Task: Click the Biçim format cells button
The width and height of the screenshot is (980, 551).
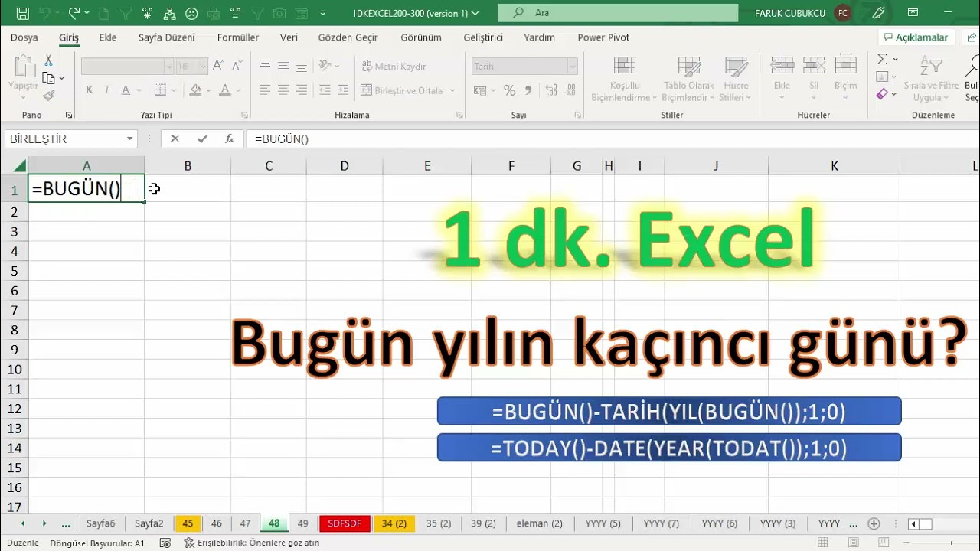Action: (x=846, y=79)
